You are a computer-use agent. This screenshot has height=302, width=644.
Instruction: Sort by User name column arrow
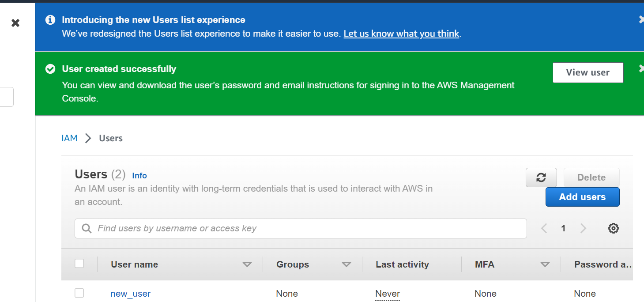click(247, 264)
